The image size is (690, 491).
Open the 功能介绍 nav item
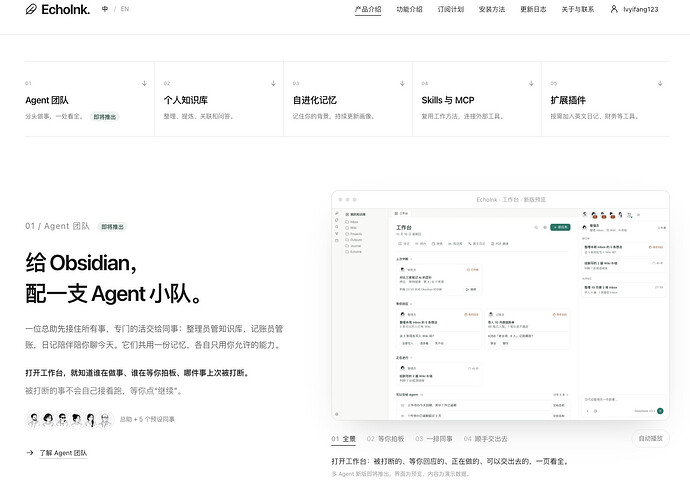(409, 9)
